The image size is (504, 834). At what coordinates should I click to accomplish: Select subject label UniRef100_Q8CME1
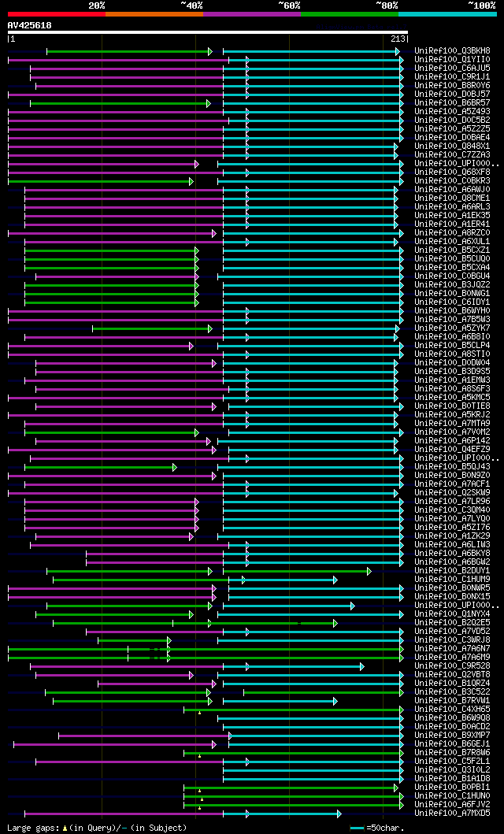click(453, 198)
